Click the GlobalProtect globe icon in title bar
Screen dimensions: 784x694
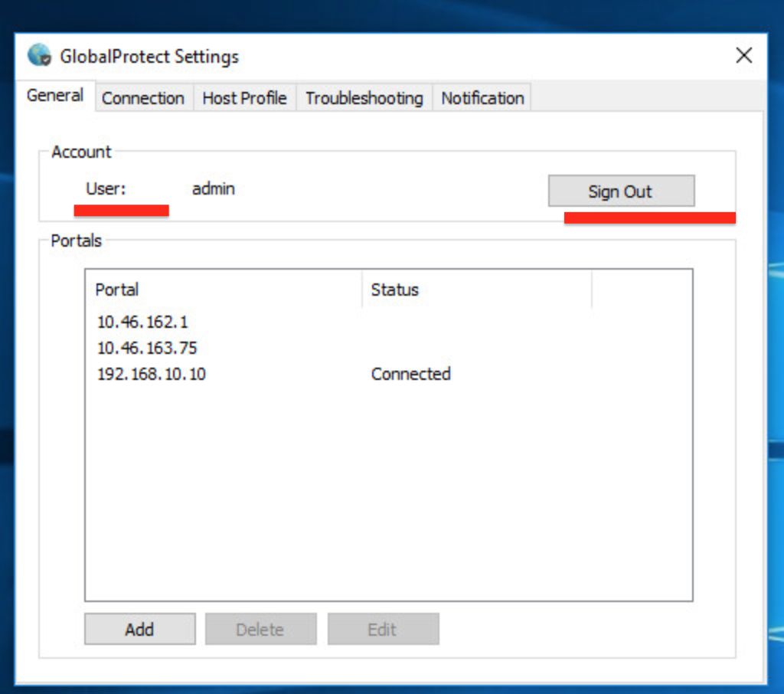pos(39,55)
